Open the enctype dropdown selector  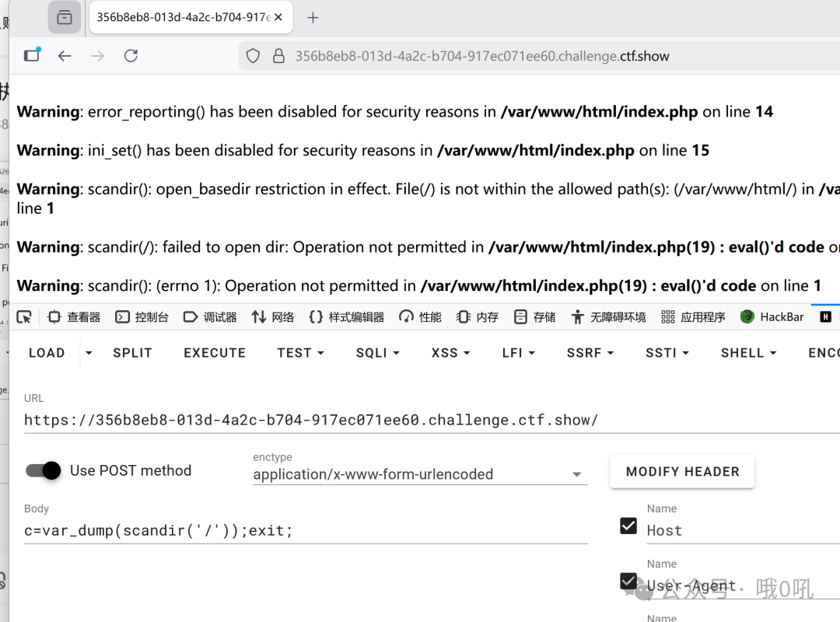(420, 474)
